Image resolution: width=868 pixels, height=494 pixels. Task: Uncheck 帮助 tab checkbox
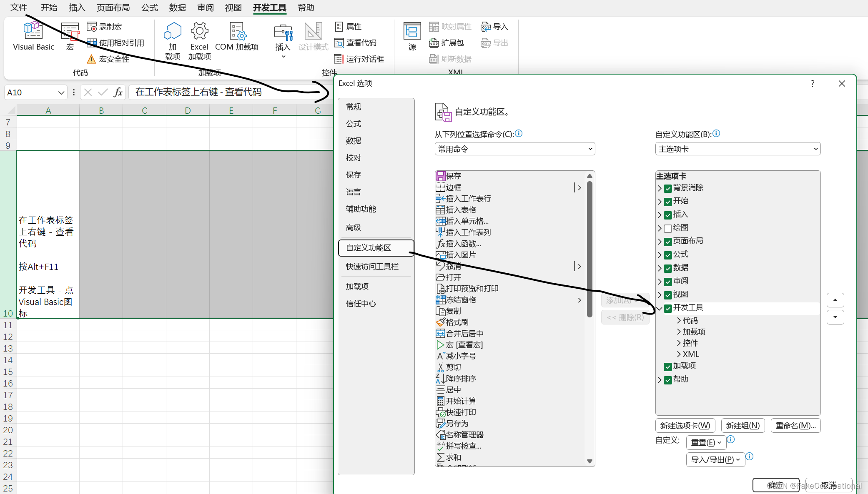pyautogui.click(x=668, y=380)
